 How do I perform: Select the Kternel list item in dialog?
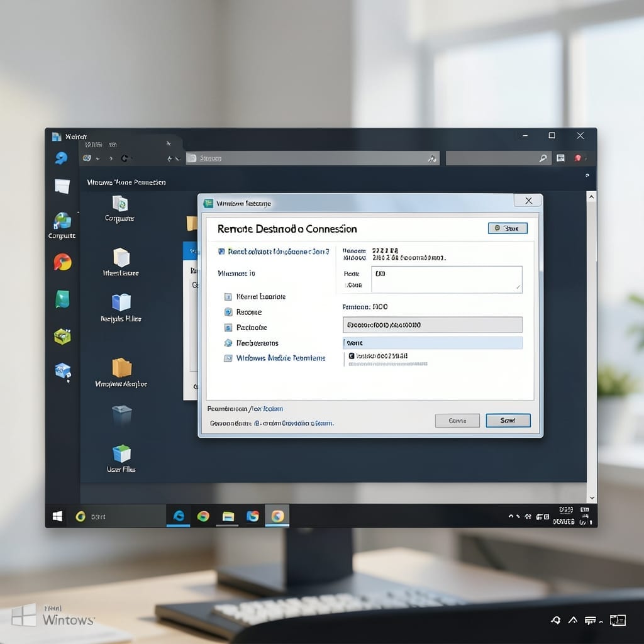coord(255,297)
